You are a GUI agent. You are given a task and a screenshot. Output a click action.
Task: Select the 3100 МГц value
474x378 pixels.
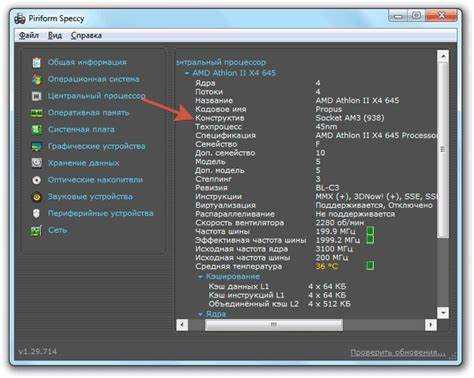pyautogui.click(x=334, y=249)
